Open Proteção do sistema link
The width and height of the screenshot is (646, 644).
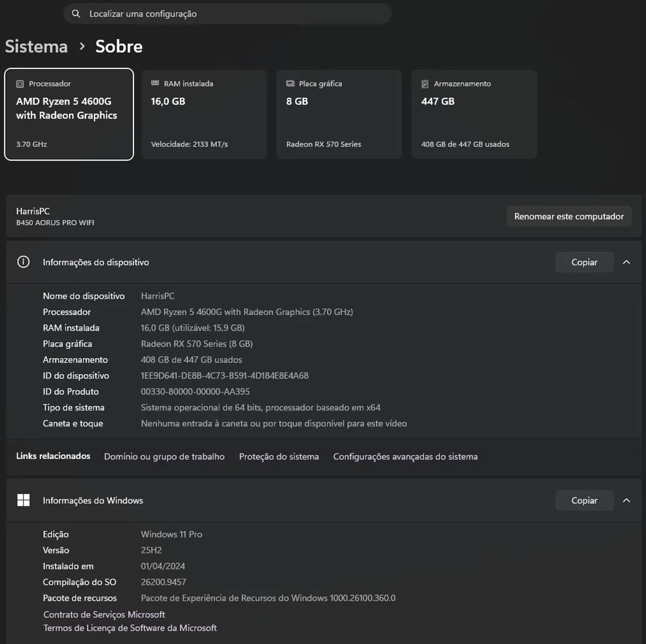click(279, 456)
